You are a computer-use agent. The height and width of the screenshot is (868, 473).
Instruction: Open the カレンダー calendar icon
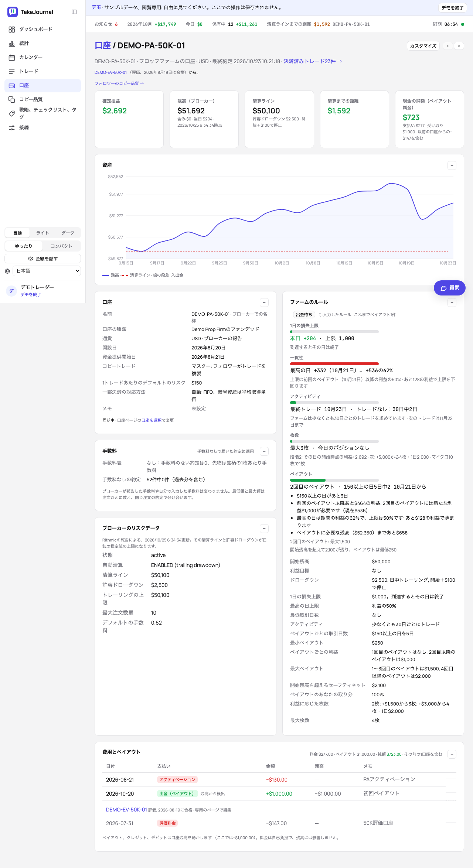[x=12, y=57]
